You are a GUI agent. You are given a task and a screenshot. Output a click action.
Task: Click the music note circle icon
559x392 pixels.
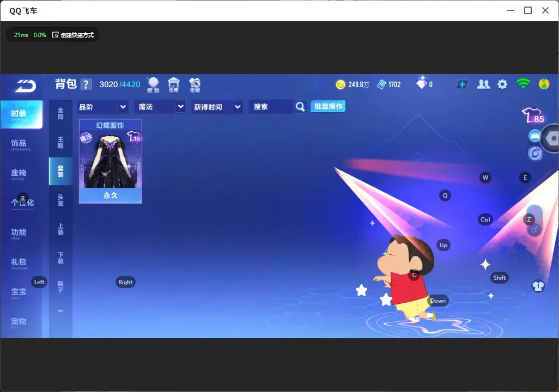(535, 153)
